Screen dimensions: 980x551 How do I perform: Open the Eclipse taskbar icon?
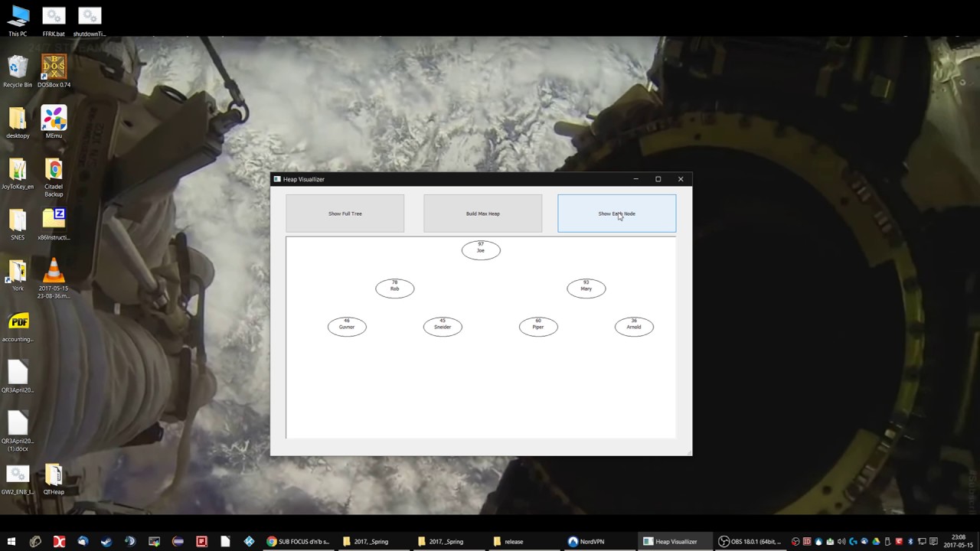click(178, 542)
